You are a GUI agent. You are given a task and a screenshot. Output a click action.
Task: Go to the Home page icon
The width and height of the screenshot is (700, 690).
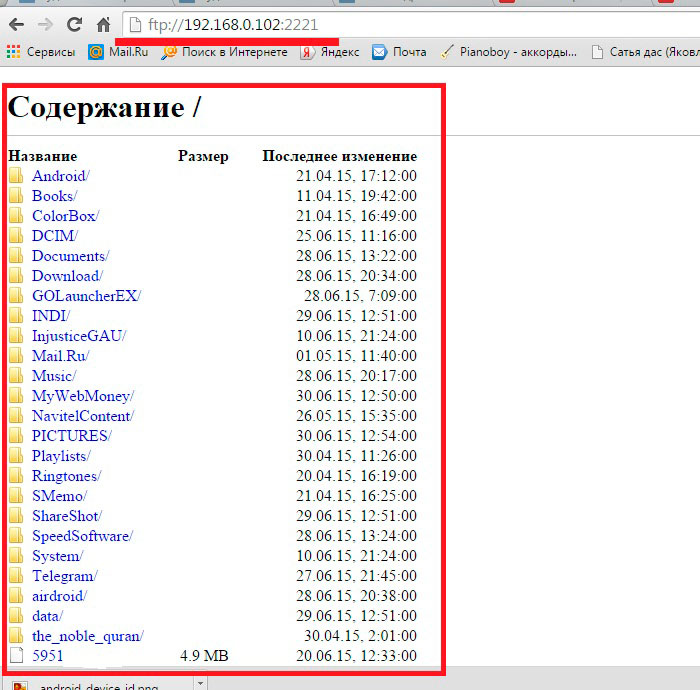click(x=104, y=24)
